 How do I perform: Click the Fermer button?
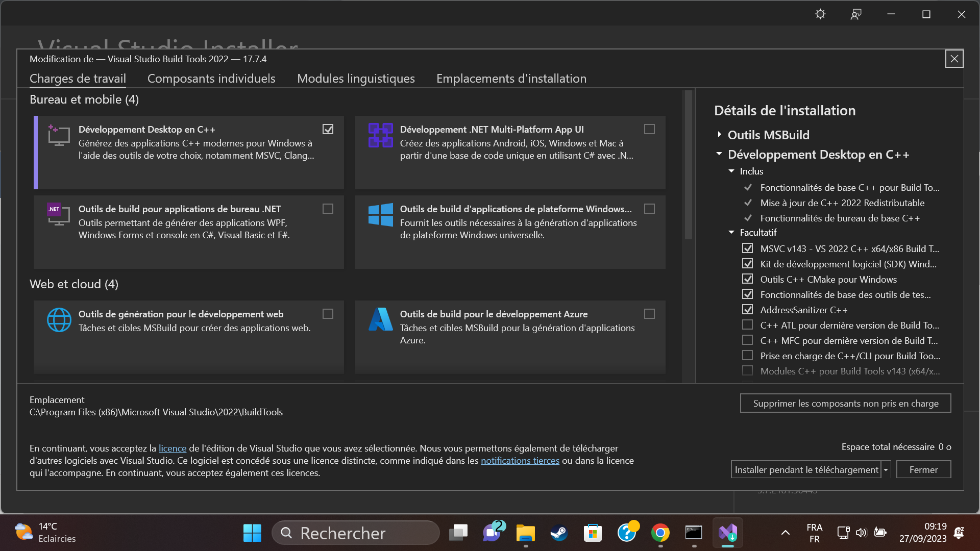(923, 469)
